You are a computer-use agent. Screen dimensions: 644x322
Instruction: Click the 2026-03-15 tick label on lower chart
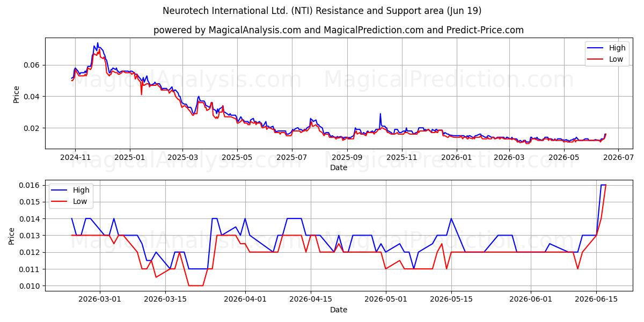pyautogui.click(x=165, y=300)
